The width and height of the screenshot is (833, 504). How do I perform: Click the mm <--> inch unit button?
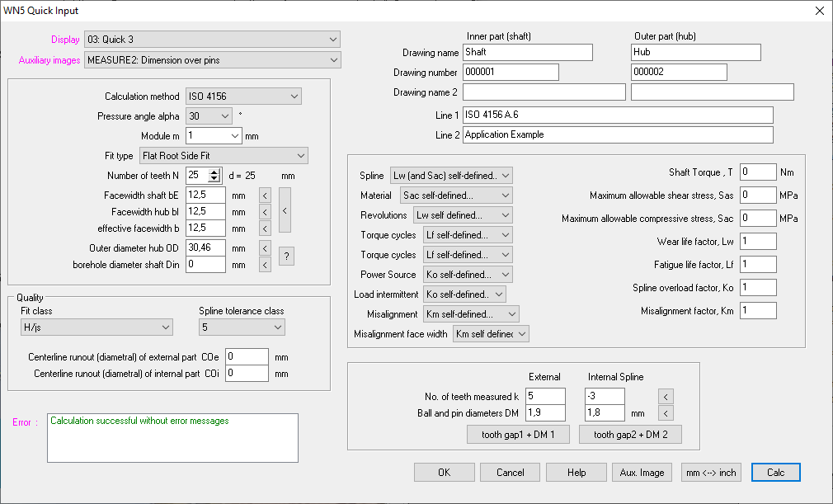tap(711, 473)
